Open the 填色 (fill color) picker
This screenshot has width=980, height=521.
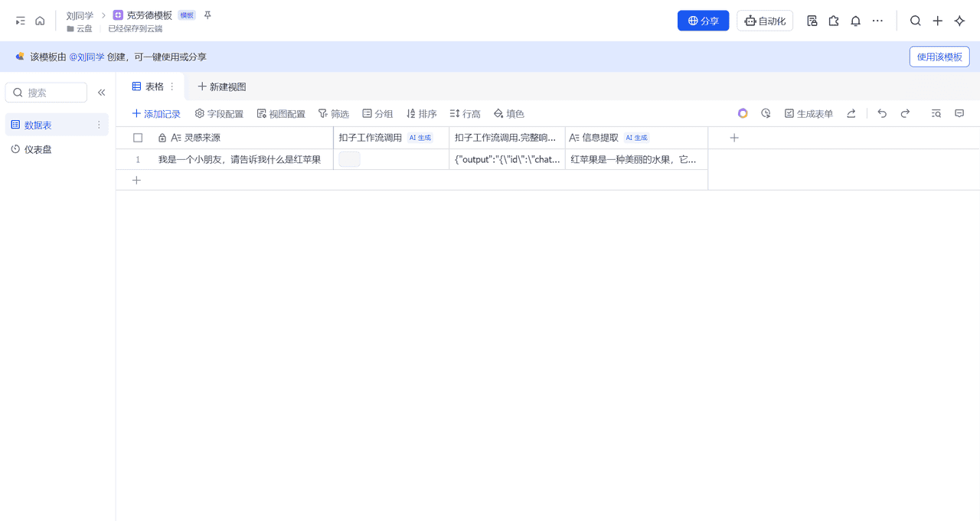[x=509, y=113]
